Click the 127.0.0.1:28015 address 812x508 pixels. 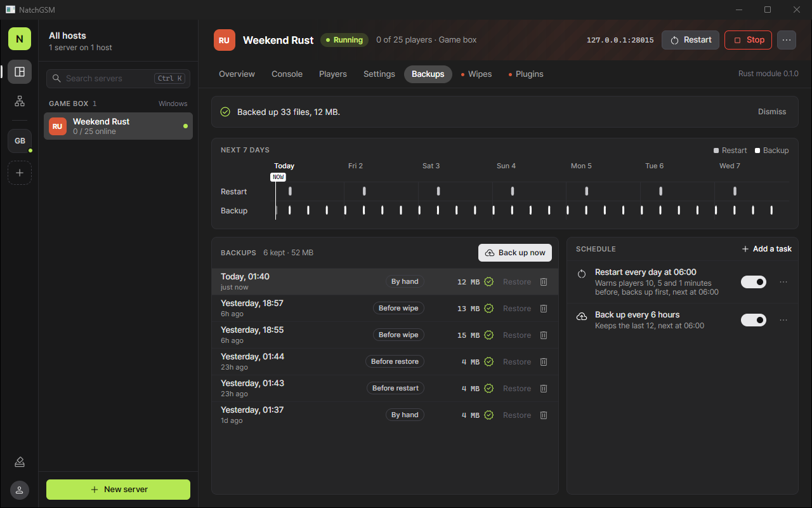[x=620, y=40]
